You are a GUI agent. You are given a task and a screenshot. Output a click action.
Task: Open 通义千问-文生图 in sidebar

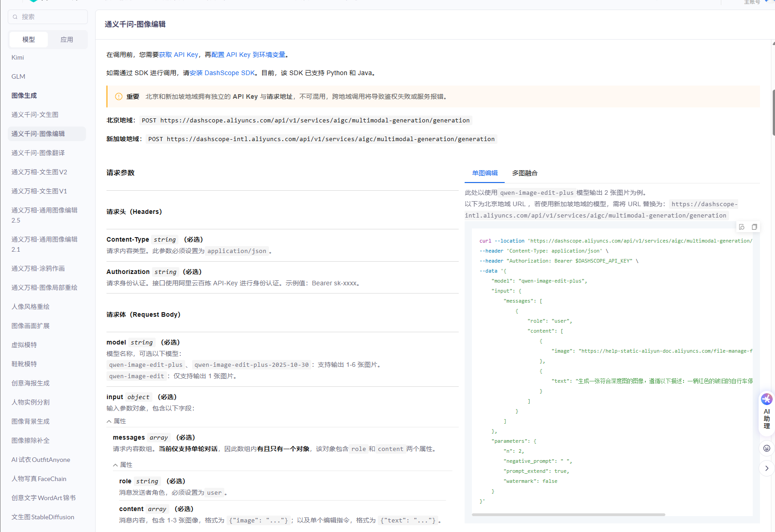35,115
